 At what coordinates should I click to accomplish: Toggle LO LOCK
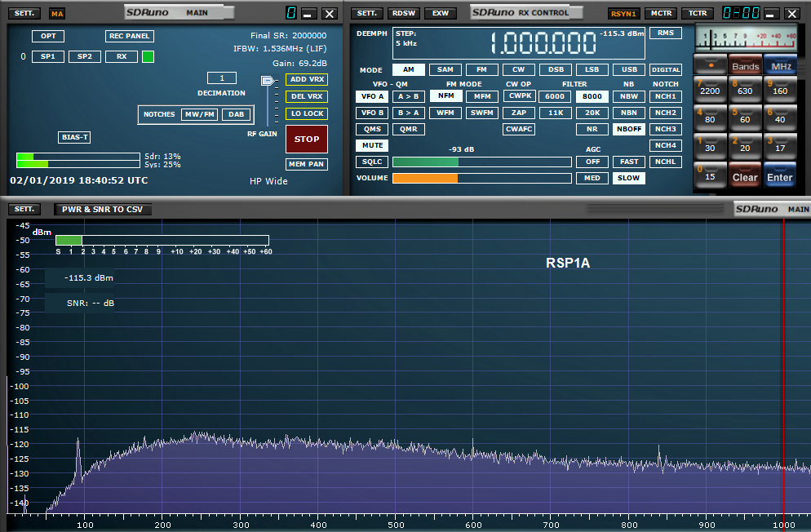click(307, 113)
